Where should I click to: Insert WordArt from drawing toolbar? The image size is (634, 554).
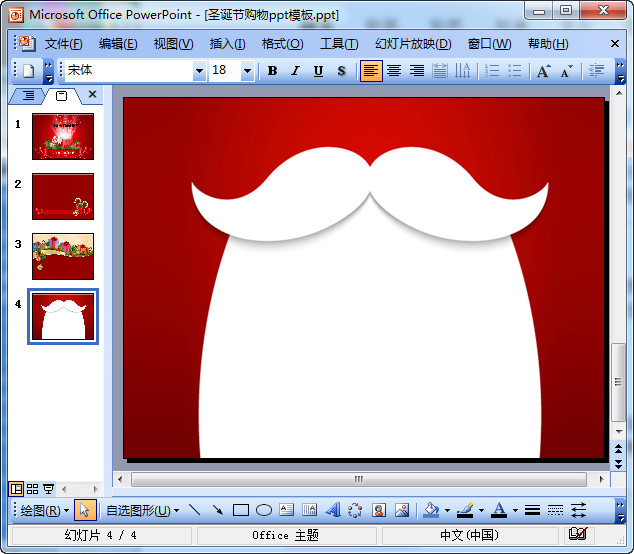click(333, 510)
